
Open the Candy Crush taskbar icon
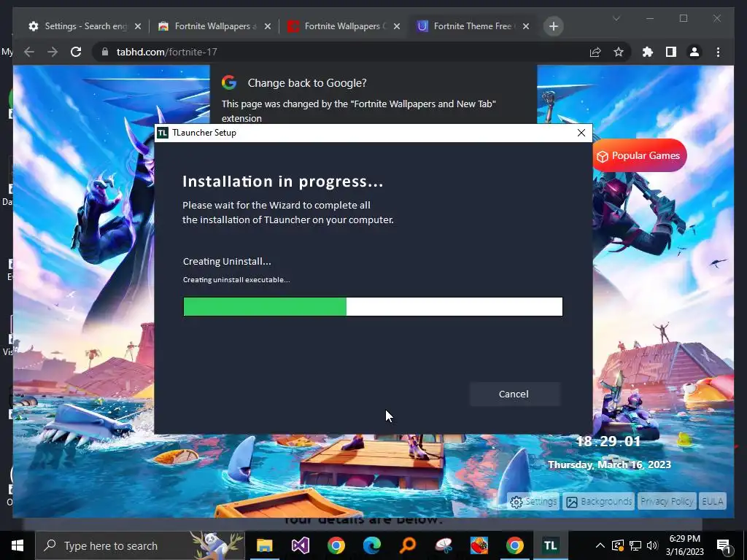coord(479,545)
